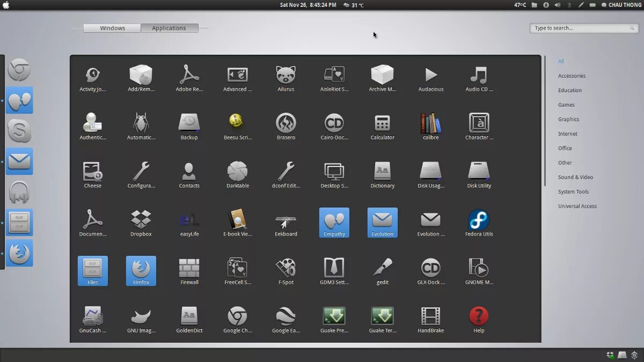Image resolution: width=644 pixels, height=362 pixels.
Task: Open Chrome from the left dock
Action: (19, 70)
